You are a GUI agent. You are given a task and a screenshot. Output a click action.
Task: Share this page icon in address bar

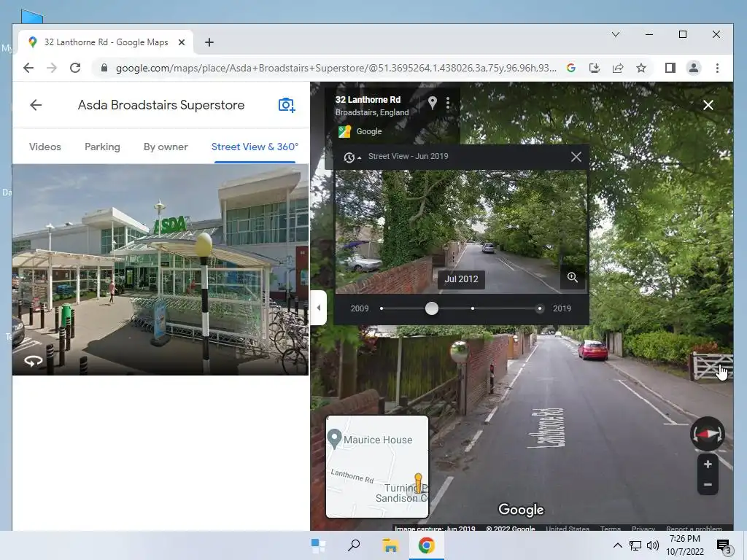[x=617, y=68]
